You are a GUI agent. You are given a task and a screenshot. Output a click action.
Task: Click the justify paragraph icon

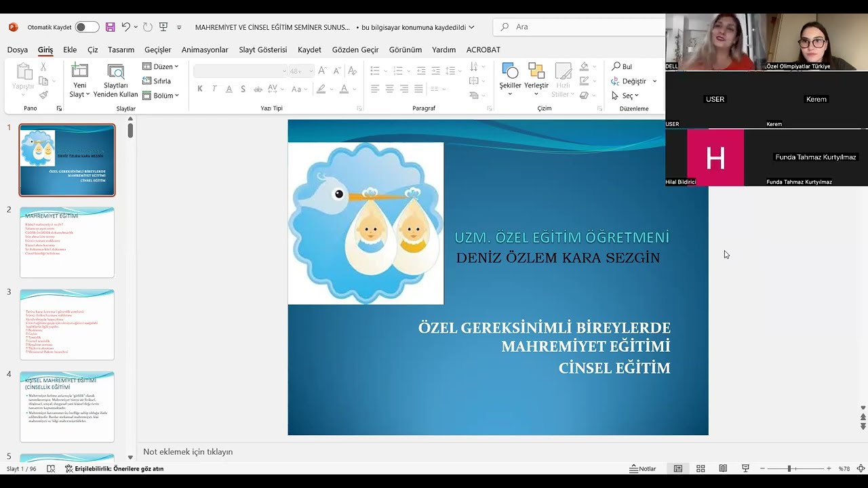(418, 89)
